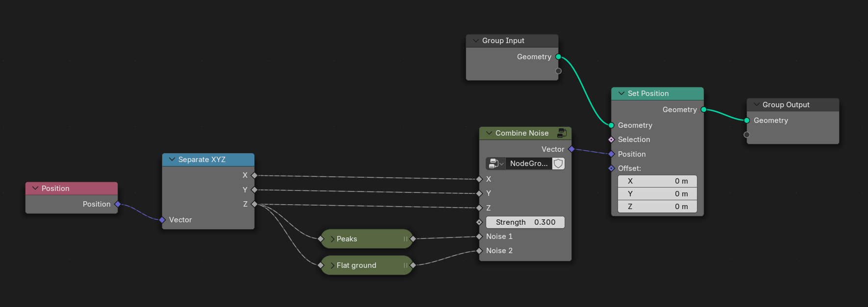Click the Combine Noise Vector output socket
Viewport: 868px width, 307px height.
pyautogui.click(x=571, y=149)
